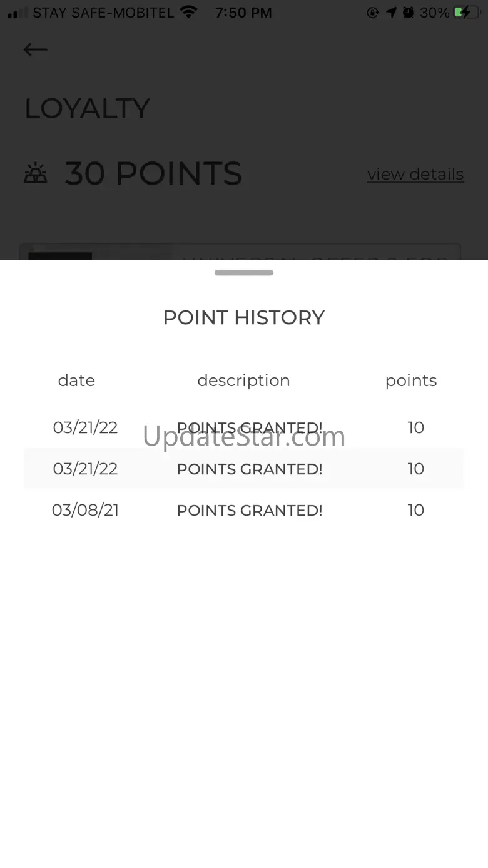Tap the bottom sheet drag handle
488x868 pixels.
coord(244,273)
